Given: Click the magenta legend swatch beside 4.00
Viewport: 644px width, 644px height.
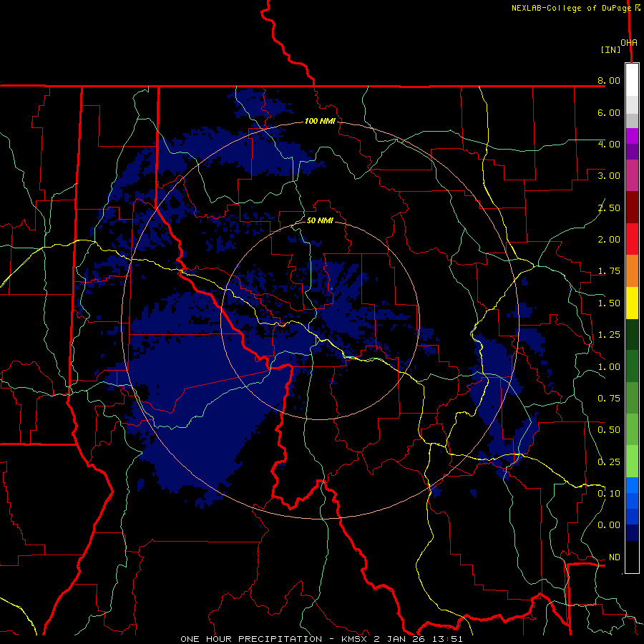Looking at the screenshot, I should (x=632, y=136).
